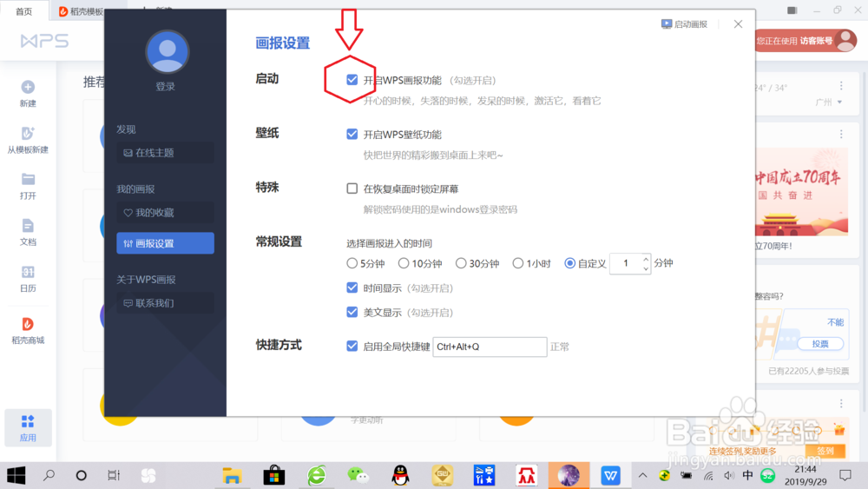Click 启动画报 at dialog top
The height and width of the screenshot is (489, 868).
pos(684,24)
